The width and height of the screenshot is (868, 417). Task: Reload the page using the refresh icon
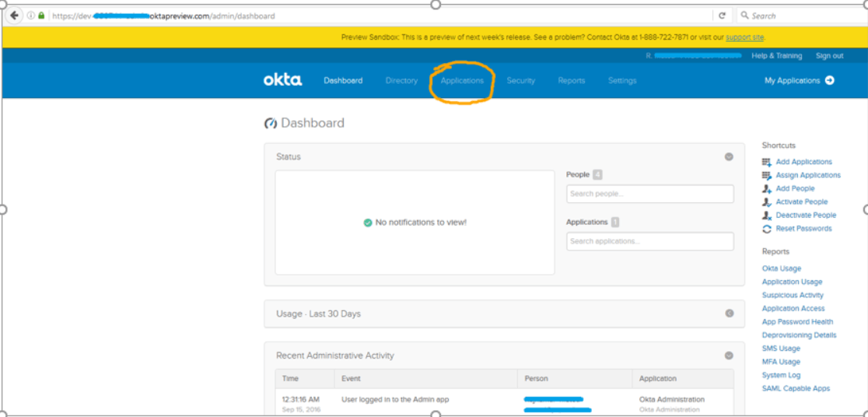722,16
